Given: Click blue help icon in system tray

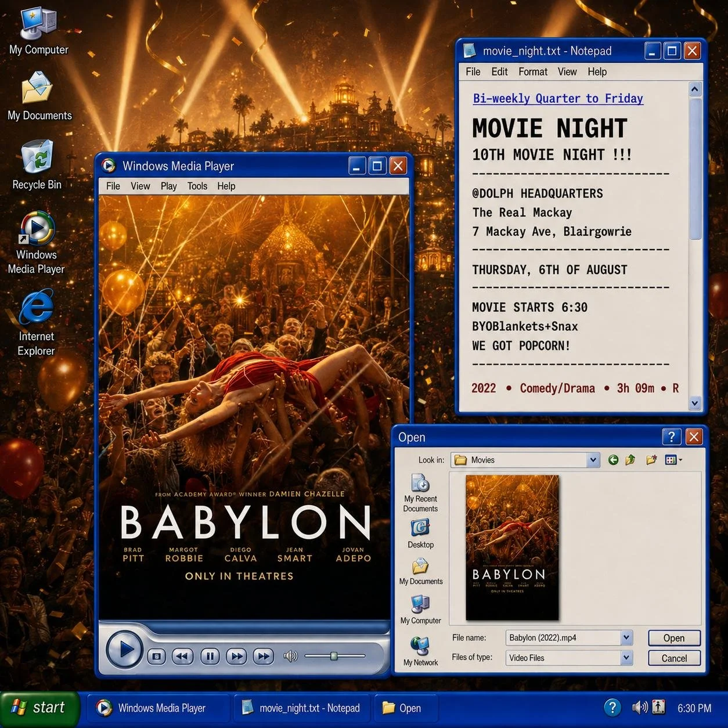Looking at the screenshot, I should click(x=612, y=708).
